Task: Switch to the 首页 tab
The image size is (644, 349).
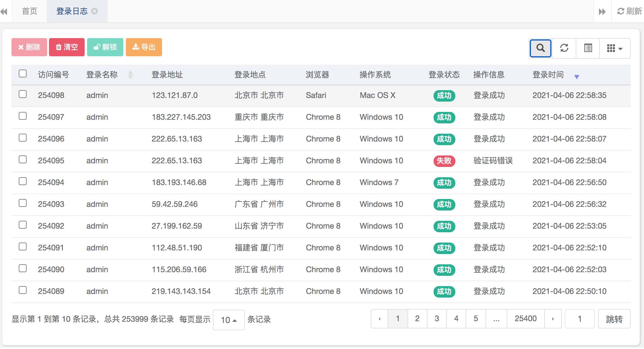Action: pyautogui.click(x=29, y=11)
